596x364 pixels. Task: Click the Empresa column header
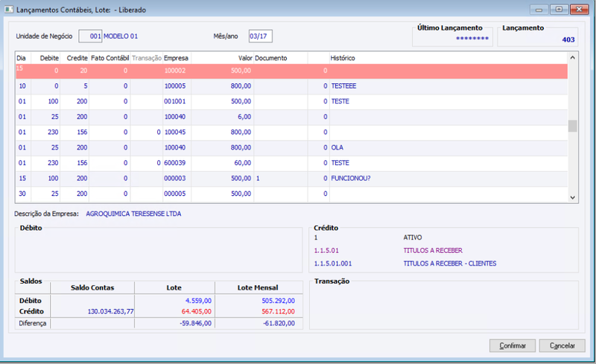coord(176,58)
